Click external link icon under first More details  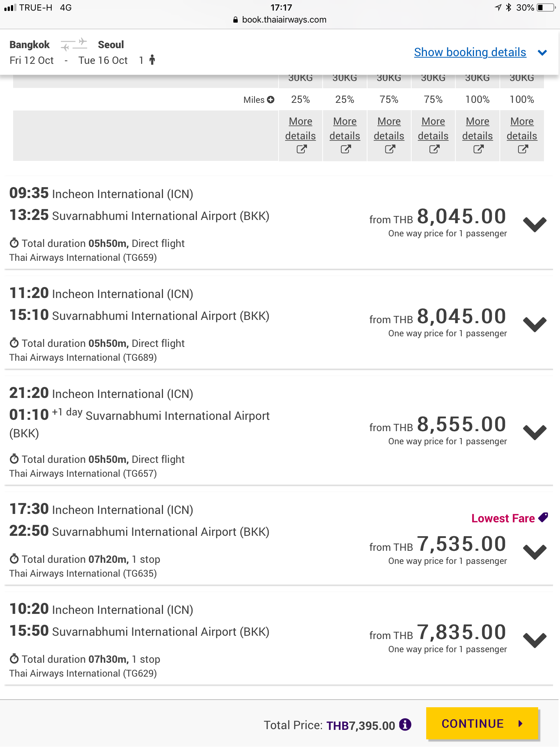[302, 149]
